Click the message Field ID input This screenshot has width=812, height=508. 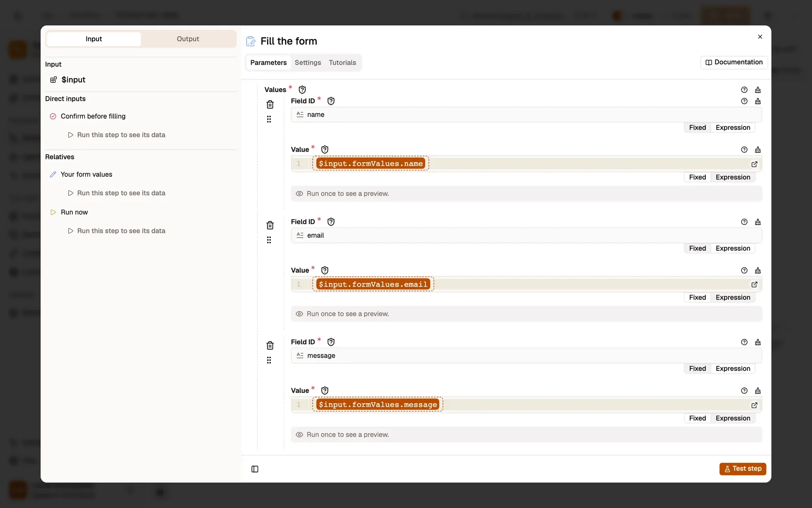pos(526,356)
